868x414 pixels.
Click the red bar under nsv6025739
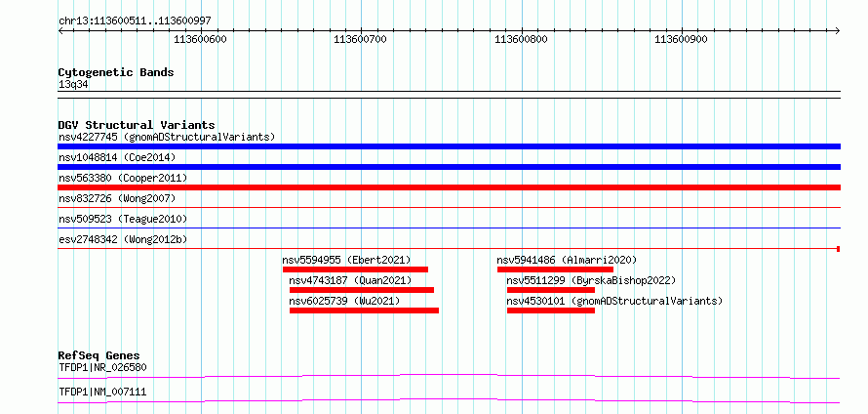coord(364,310)
